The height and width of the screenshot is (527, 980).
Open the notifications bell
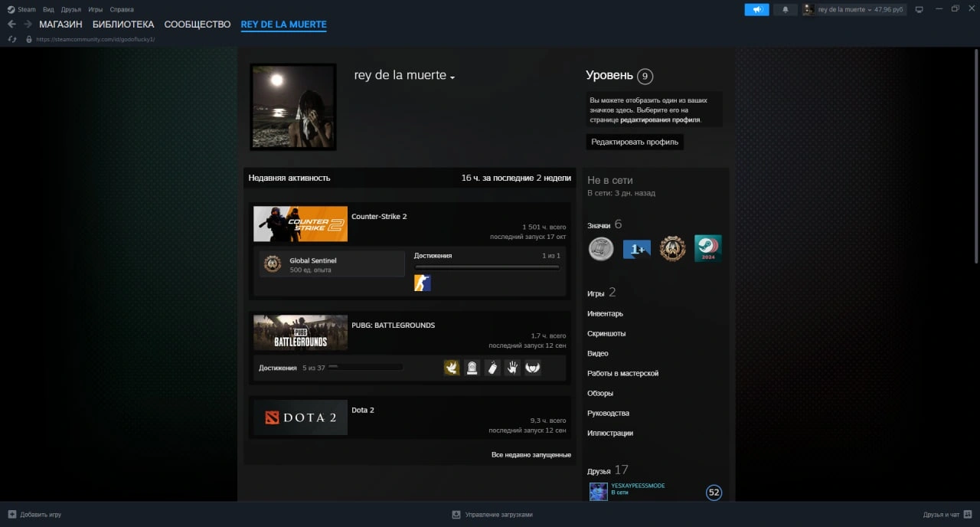tap(785, 9)
